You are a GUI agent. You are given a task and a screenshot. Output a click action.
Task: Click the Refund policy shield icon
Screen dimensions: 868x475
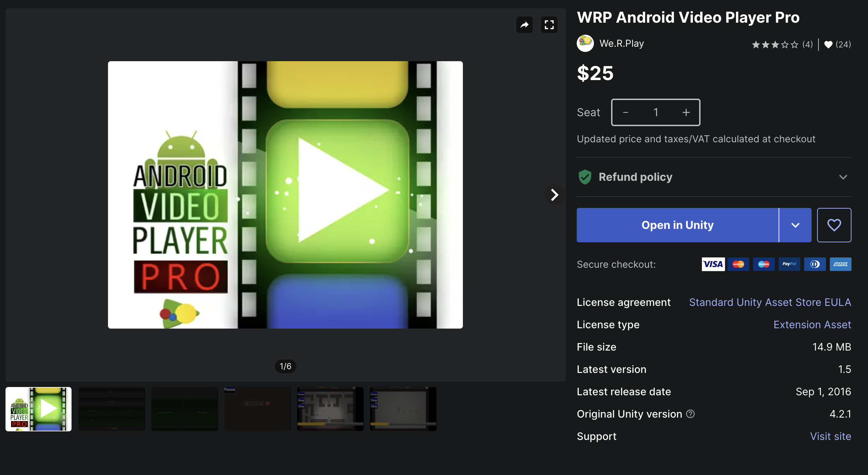(x=585, y=177)
